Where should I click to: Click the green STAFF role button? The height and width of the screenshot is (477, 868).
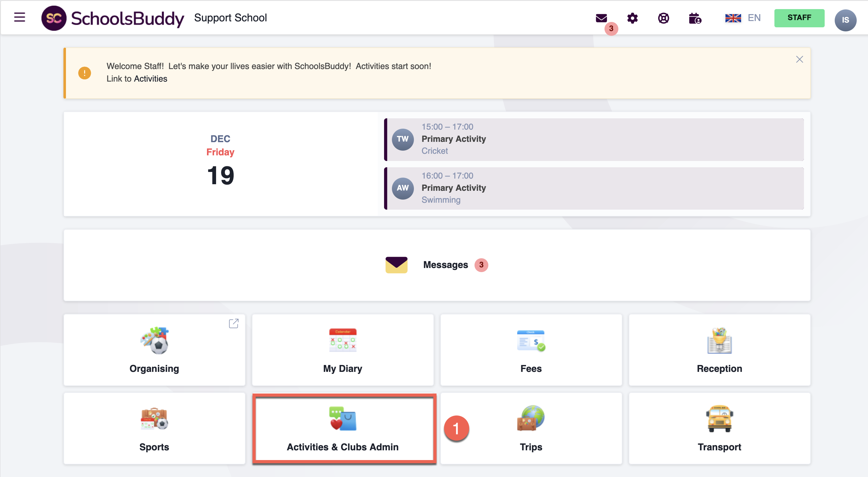coord(799,18)
